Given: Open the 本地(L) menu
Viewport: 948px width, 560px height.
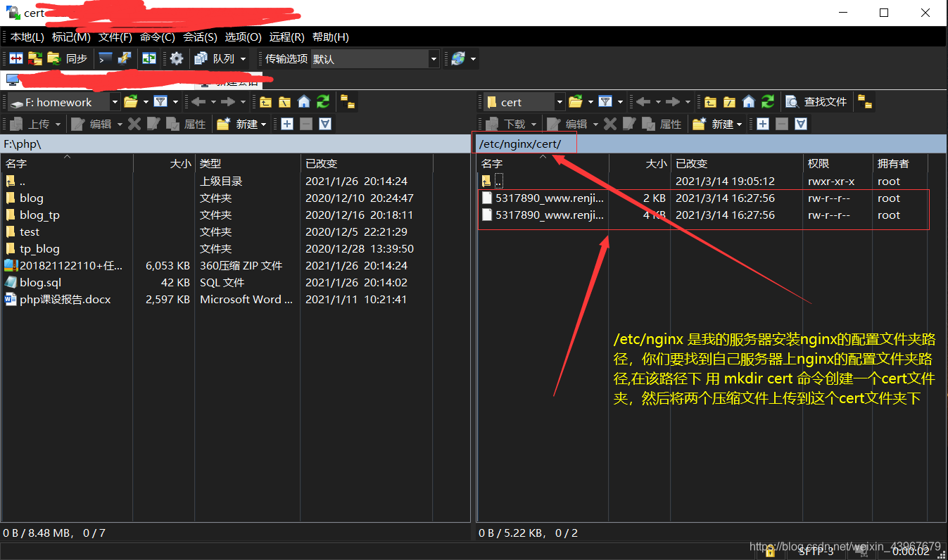Looking at the screenshot, I should [27, 37].
